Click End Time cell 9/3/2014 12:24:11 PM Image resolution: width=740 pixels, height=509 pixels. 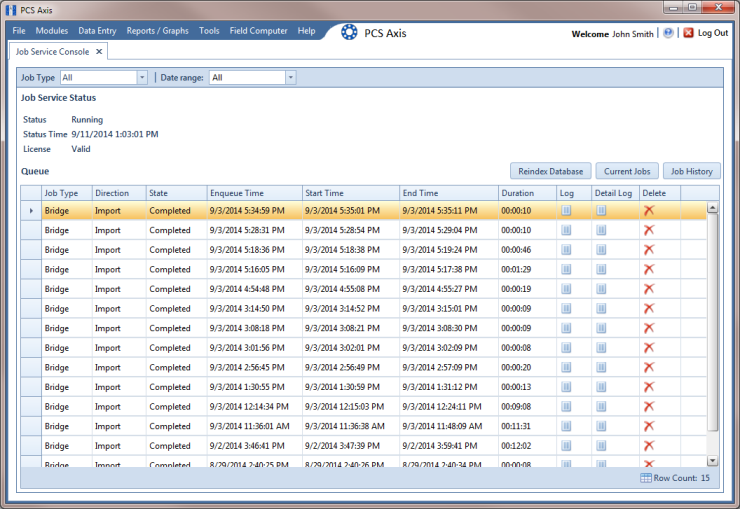449,407
